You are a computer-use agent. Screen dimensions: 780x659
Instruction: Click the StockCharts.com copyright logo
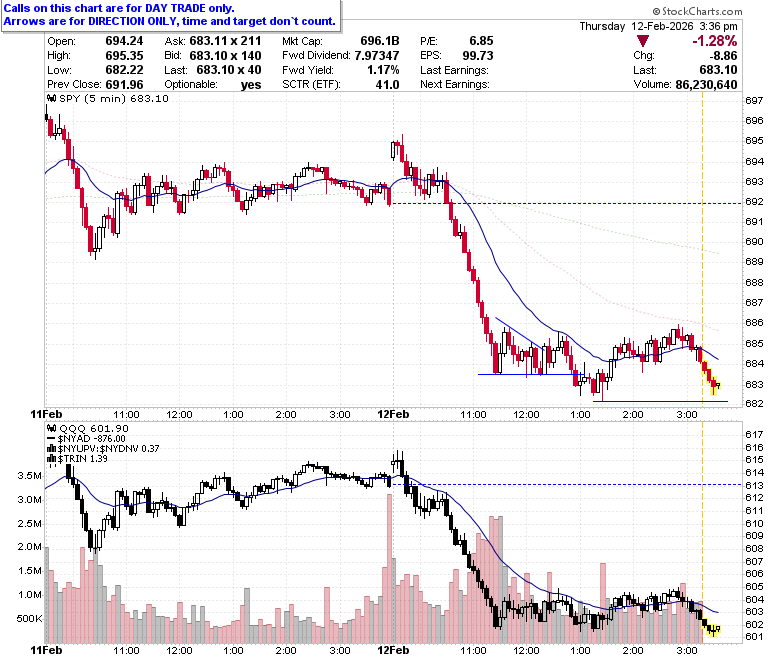(x=697, y=11)
